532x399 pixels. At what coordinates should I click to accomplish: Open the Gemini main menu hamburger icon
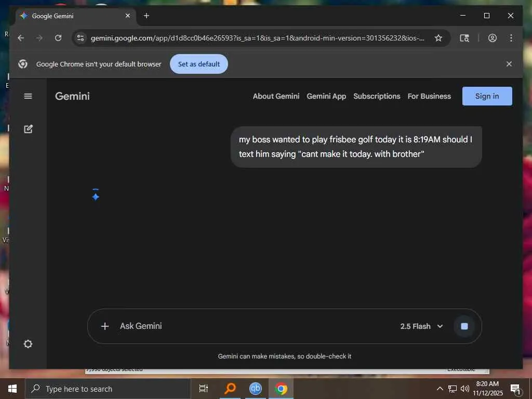pos(28,96)
